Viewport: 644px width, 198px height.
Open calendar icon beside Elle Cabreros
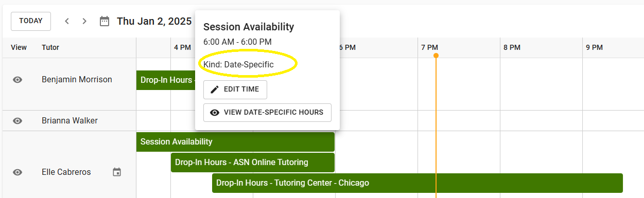[117, 172]
